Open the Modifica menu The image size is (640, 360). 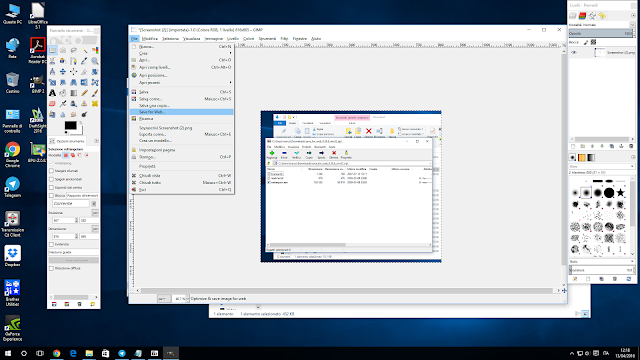[149, 38]
